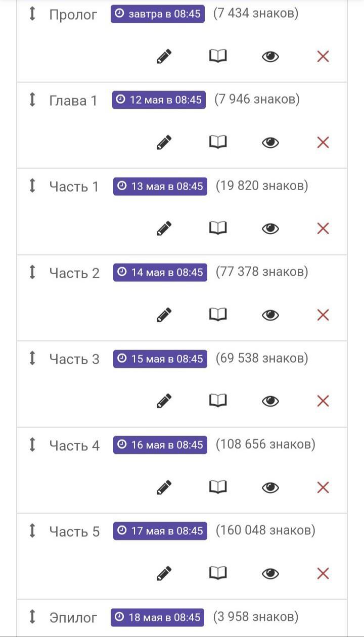Toggle visibility eye for Пролог
Viewport: 364px width, 637px height.
tap(270, 56)
